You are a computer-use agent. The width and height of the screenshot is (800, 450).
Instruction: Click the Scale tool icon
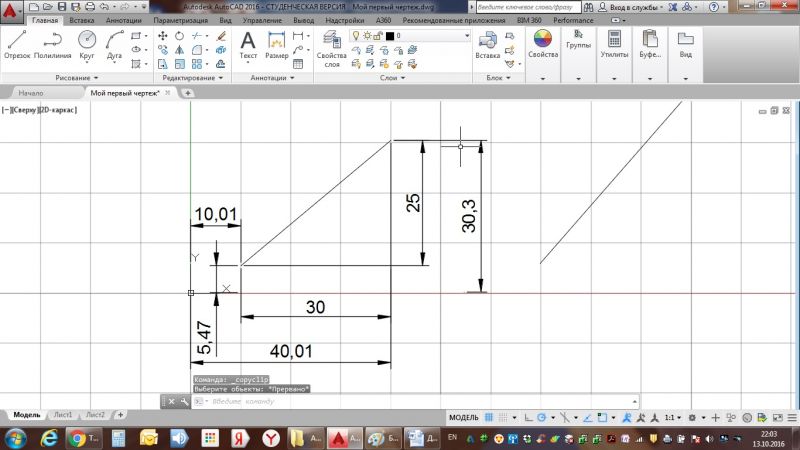(180, 64)
